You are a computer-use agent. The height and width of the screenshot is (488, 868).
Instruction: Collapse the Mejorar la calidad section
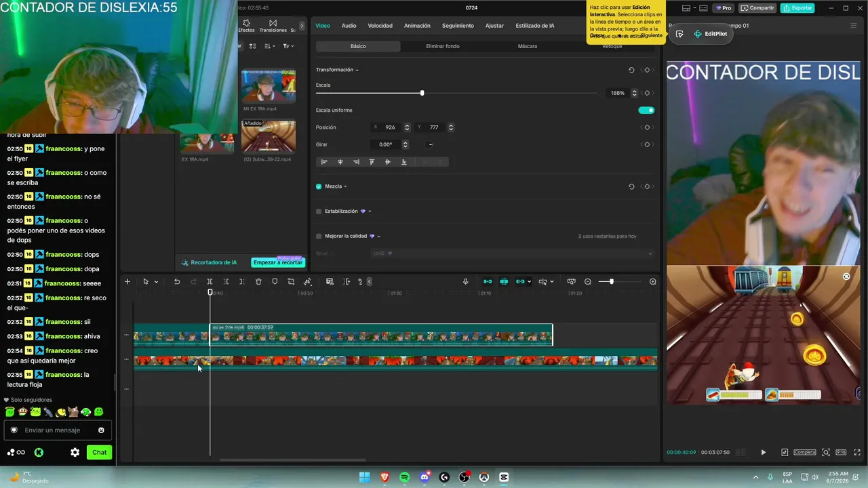[379, 236]
